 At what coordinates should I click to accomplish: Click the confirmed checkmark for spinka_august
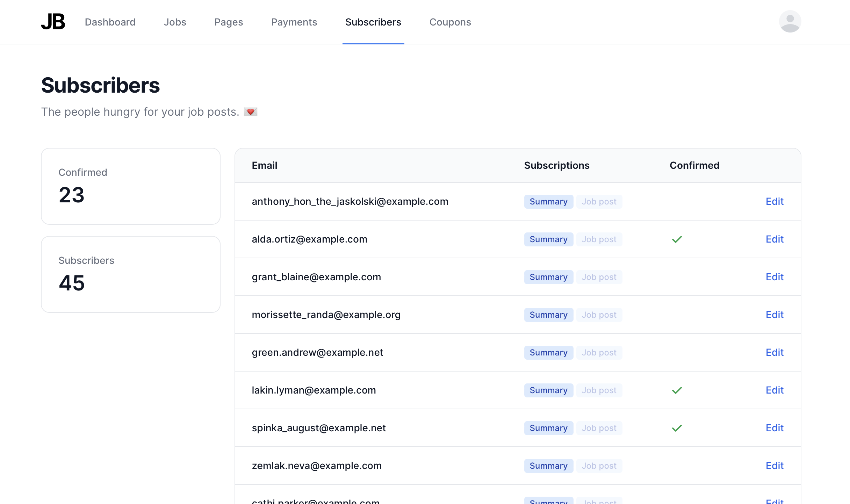click(677, 428)
